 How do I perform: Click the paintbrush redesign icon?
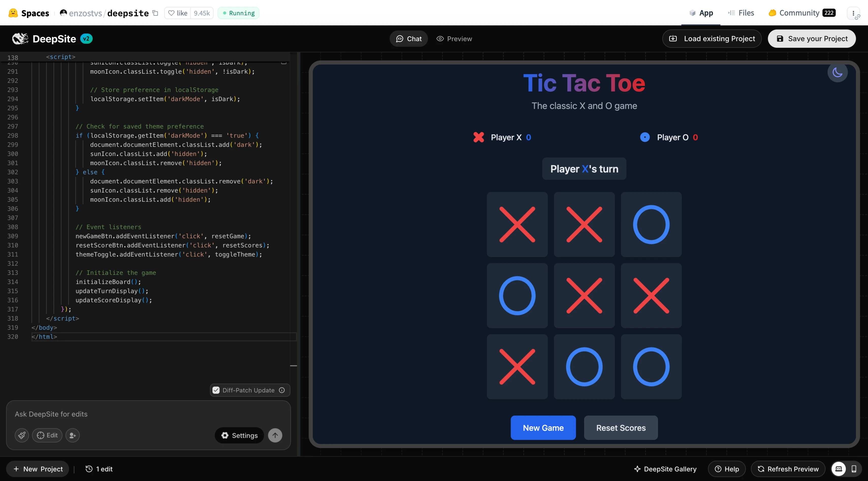(22, 435)
